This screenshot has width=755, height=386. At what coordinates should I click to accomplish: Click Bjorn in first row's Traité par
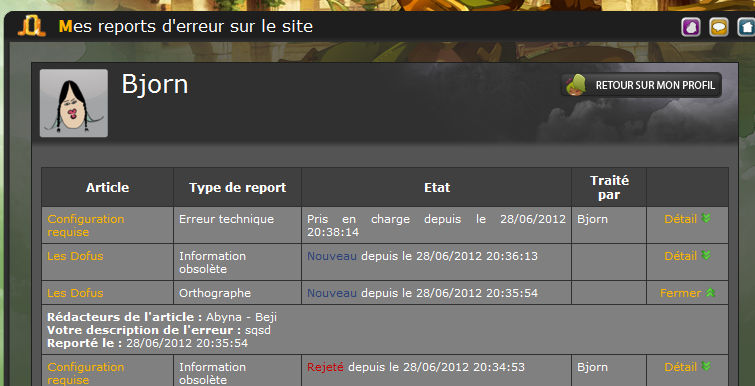coord(592,219)
